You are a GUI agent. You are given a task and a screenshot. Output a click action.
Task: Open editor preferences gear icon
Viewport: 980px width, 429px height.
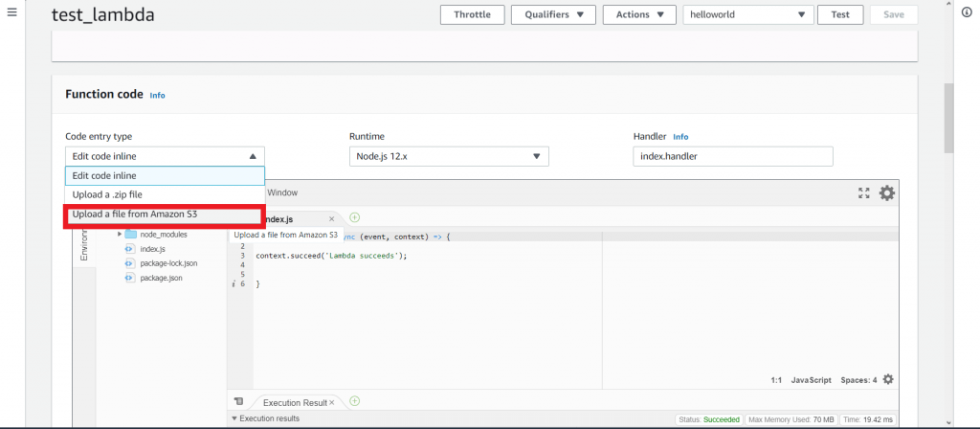887,193
